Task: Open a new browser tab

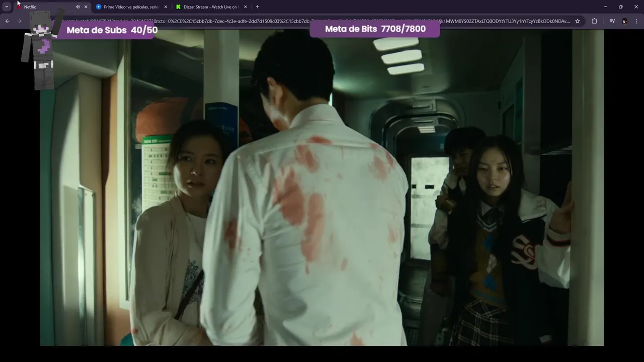Action: pos(258,7)
